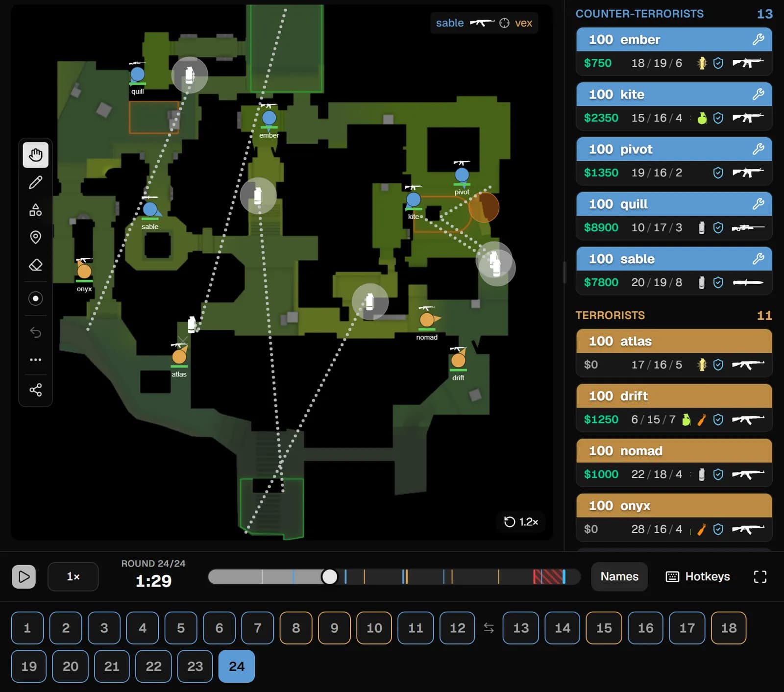
Task: Click the share icon in toolbar
Action: click(35, 390)
